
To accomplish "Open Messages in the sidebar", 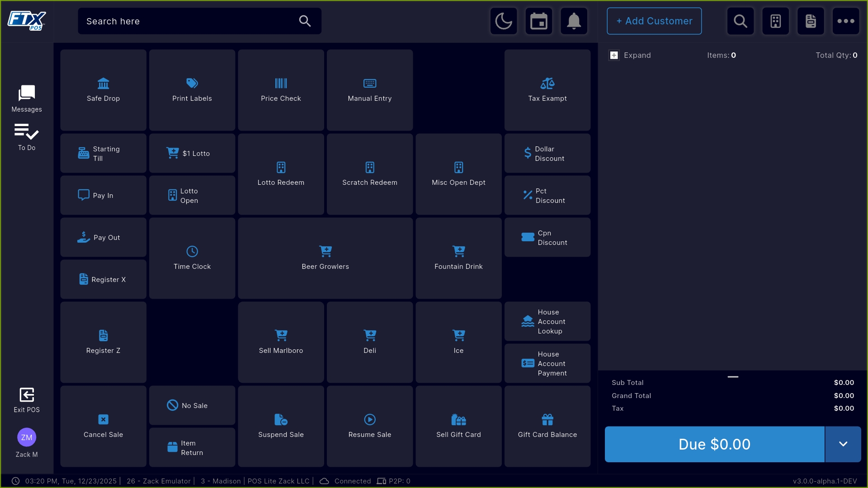I will 27,99.
